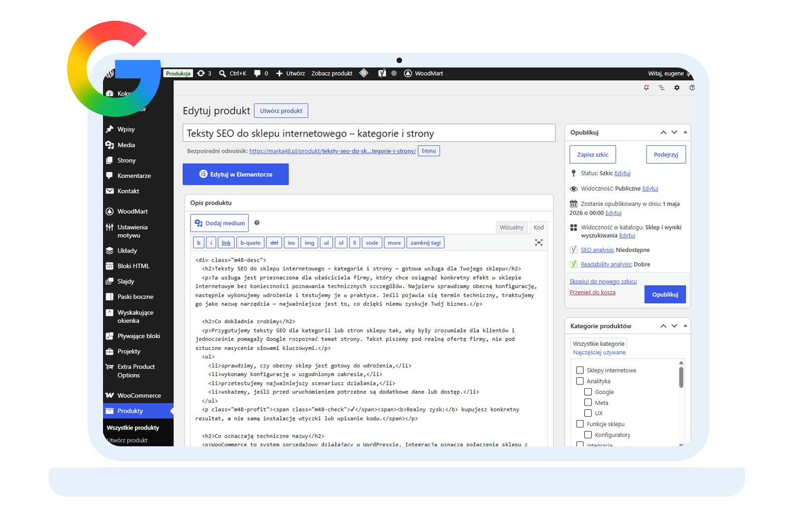
Task: Click the Komentarze bubble icon in the sidebar
Action: click(x=109, y=175)
